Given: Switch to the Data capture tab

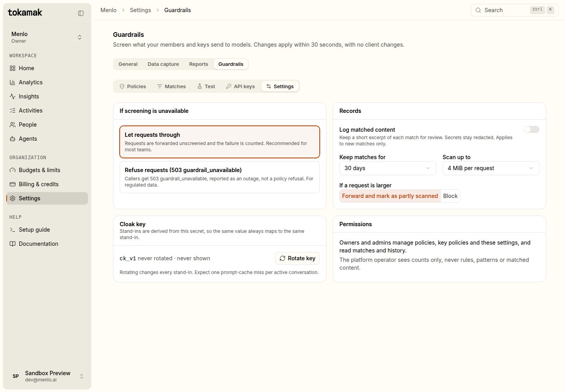Looking at the screenshot, I should click(x=163, y=64).
